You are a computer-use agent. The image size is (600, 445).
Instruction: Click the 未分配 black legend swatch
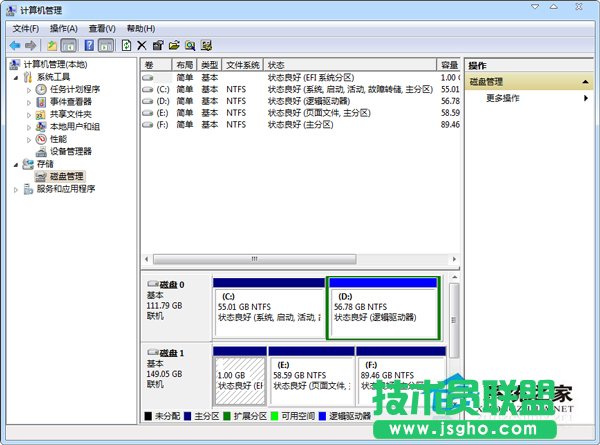(x=148, y=416)
